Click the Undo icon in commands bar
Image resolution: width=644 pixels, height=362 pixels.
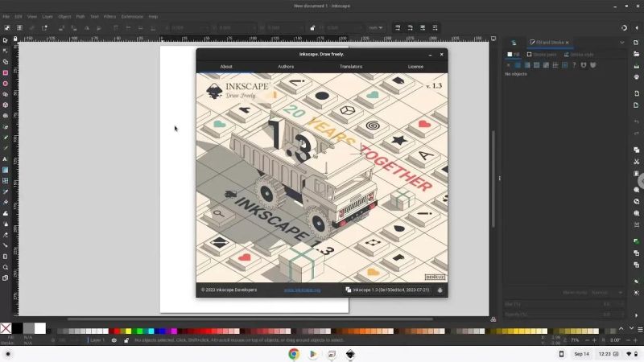pos(636,122)
